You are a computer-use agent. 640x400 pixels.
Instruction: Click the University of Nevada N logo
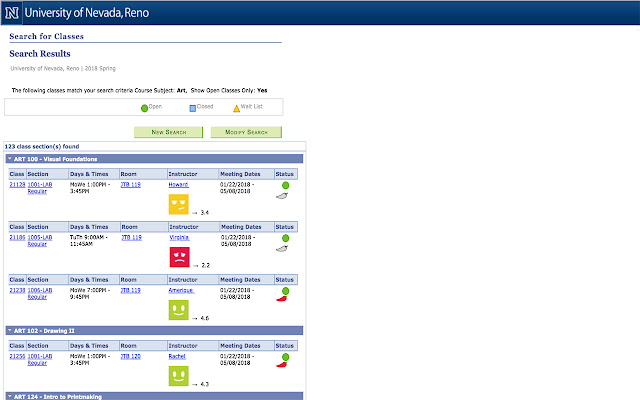[x=12, y=13]
